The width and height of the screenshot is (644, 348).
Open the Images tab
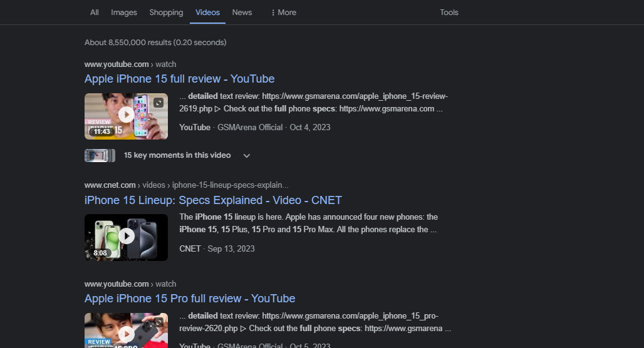(x=123, y=13)
